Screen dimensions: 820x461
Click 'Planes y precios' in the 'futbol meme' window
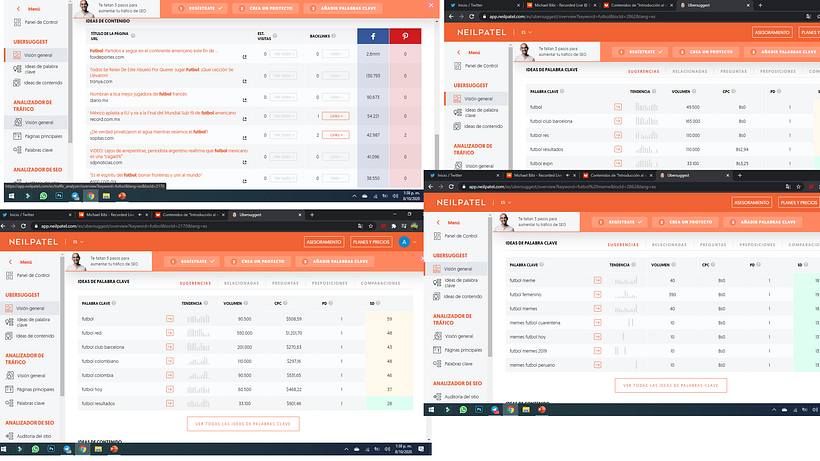[799, 202]
